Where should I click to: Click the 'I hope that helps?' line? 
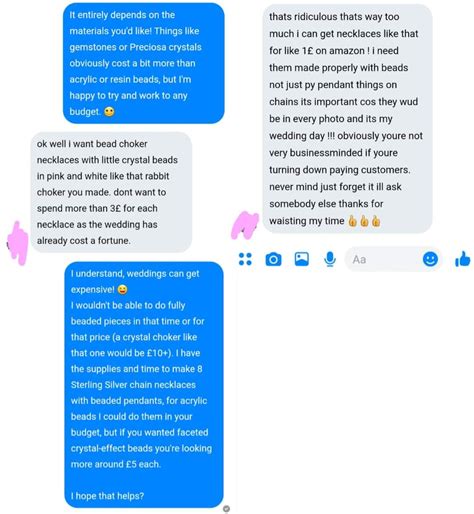tap(107, 496)
